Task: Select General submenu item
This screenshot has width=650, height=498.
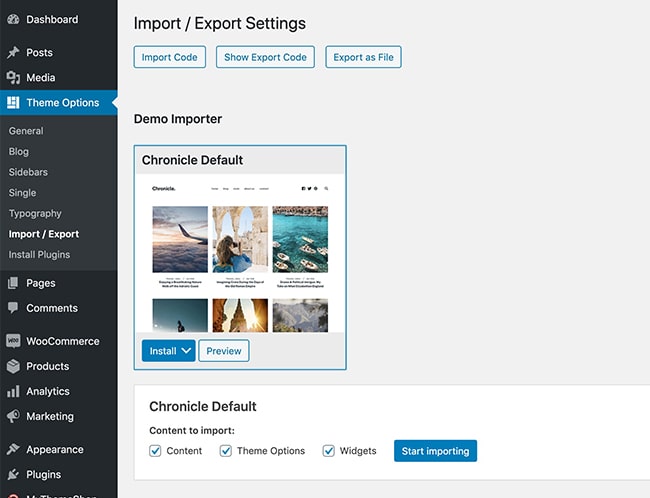Action: (x=26, y=131)
